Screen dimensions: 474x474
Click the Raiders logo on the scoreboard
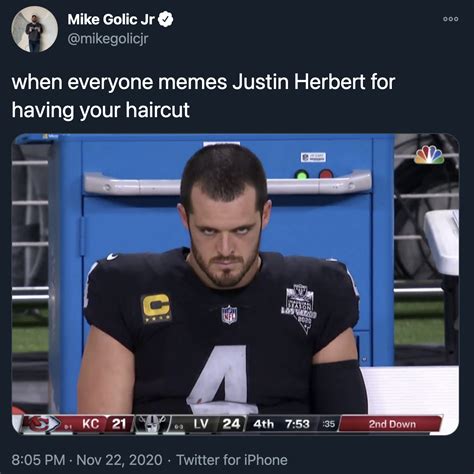tap(152, 424)
